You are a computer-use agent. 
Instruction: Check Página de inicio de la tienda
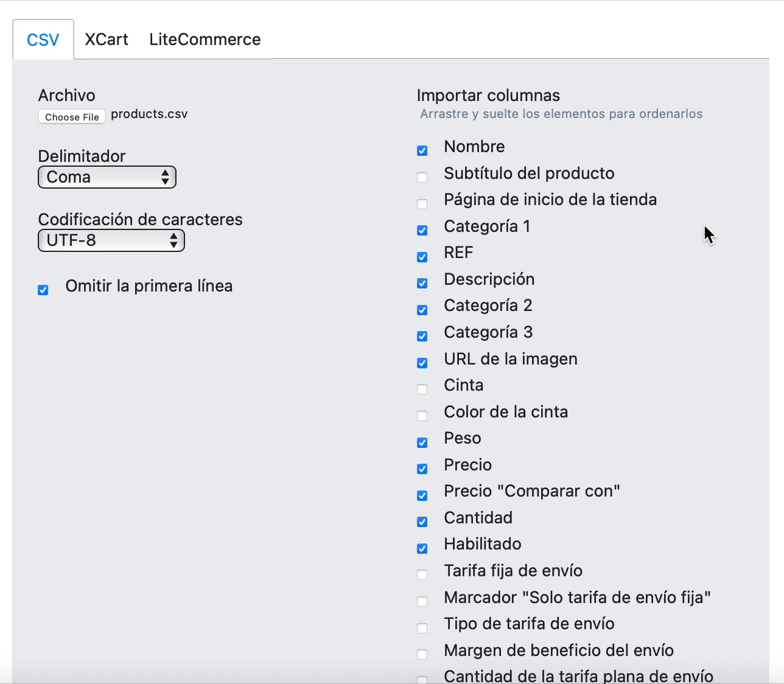(x=422, y=204)
